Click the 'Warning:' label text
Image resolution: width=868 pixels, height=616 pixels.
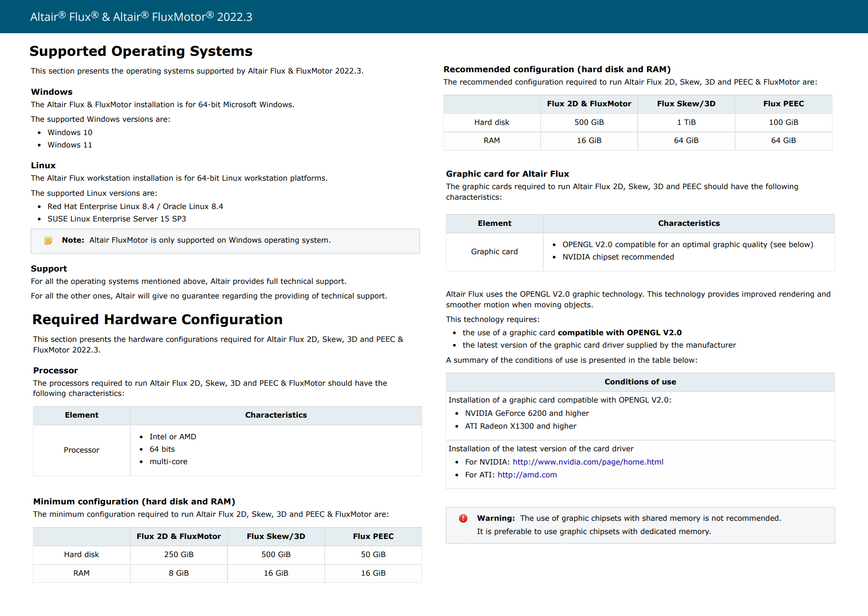coord(496,518)
